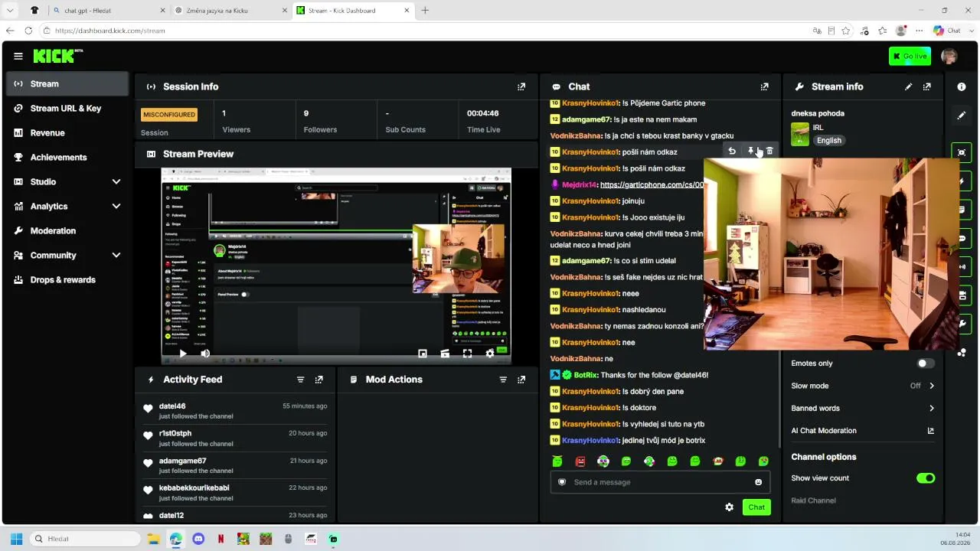
Task: Send message with the Chat button
Action: point(756,507)
